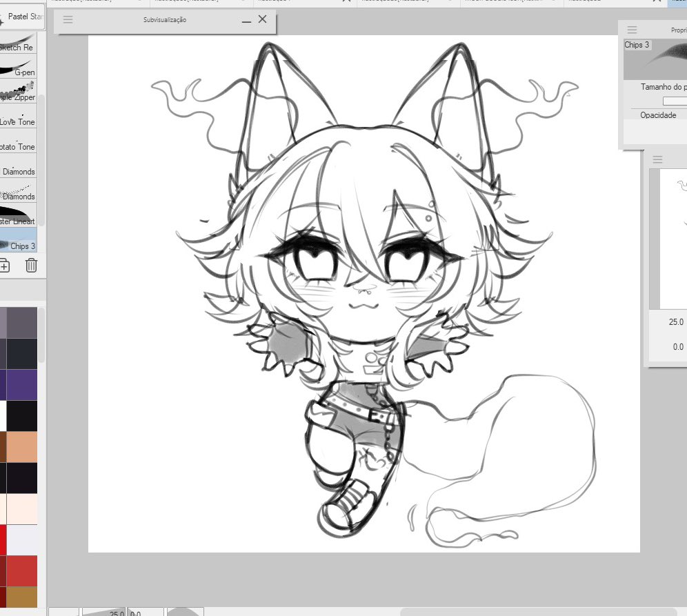Image resolution: width=687 pixels, height=616 pixels.
Task: Select the Sketch Re brush
Action: tap(19, 43)
